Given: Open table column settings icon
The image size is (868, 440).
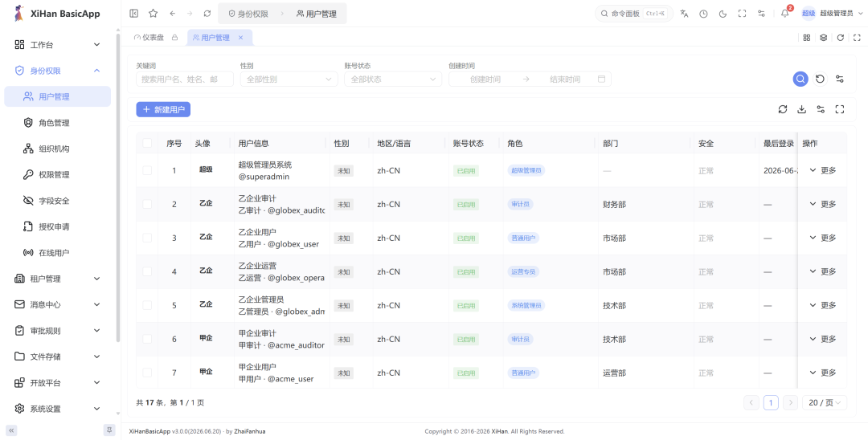Looking at the screenshot, I should point(821,109).
